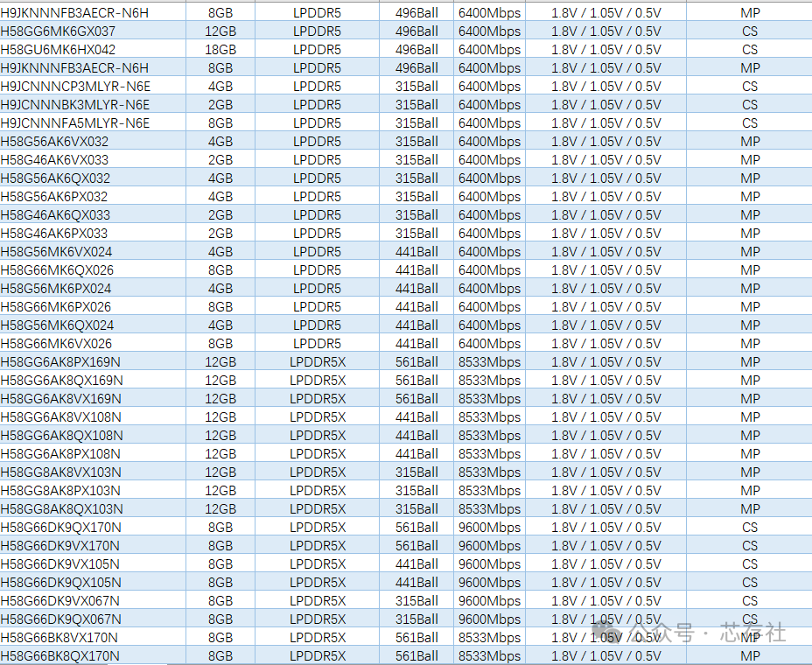The image size is (812, 665).
Task: Click MP status in H58G46AK6VX033 row
Action: tap(751, 160)
